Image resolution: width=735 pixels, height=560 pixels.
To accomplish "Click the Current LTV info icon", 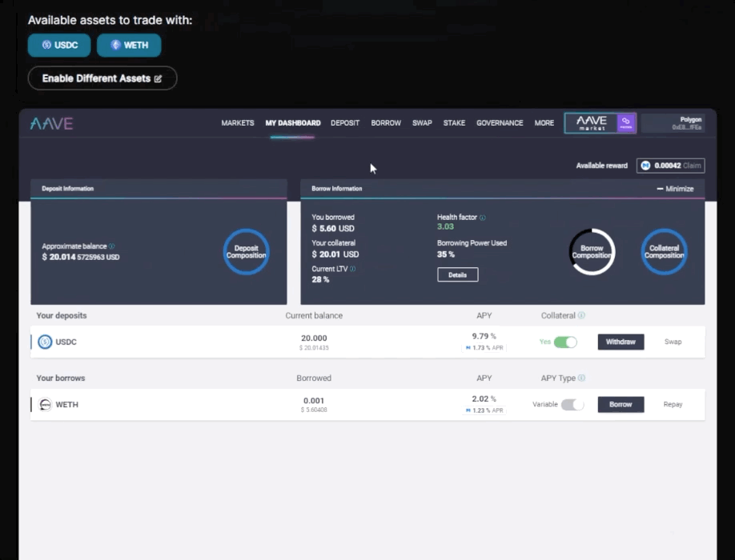I will [x=352, y=269].
